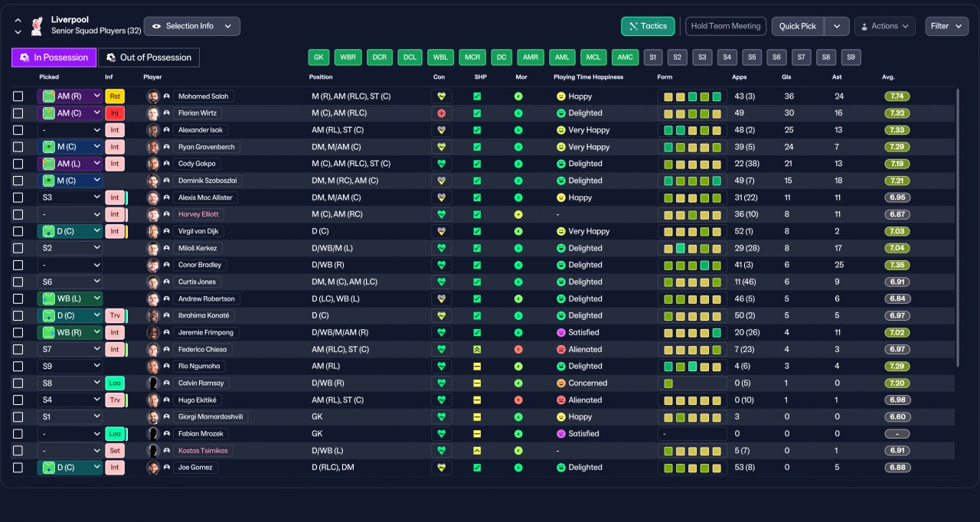
Task: Click the Liverpool club crest icon
Action: [36, 27]
